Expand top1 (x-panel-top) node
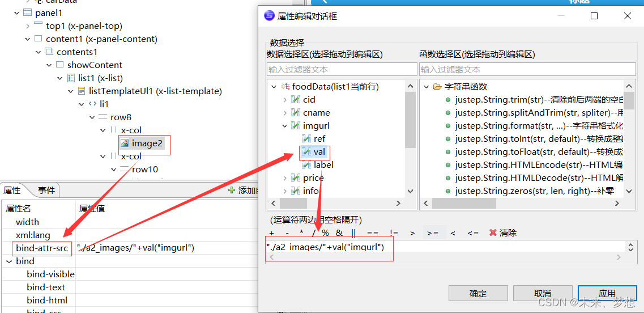644x313 pixels. pyautogui.click(x=28, y=26)
